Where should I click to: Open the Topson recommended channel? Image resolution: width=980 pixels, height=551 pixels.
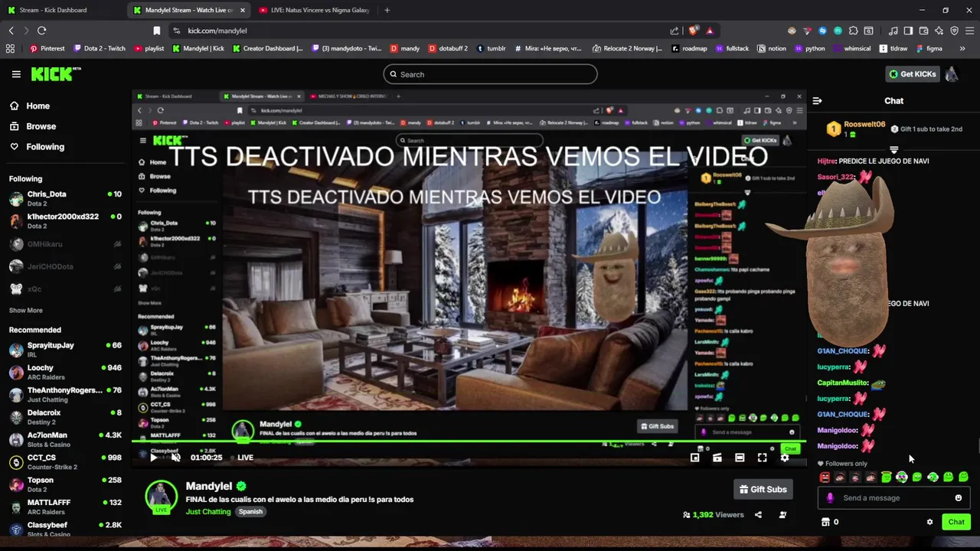65,484
